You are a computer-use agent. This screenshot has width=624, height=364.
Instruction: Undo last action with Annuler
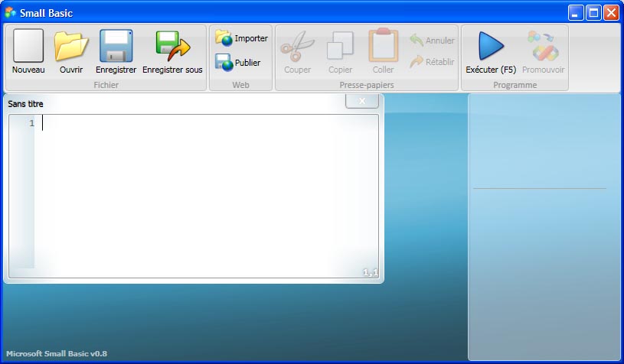click(x=432, y=40)
